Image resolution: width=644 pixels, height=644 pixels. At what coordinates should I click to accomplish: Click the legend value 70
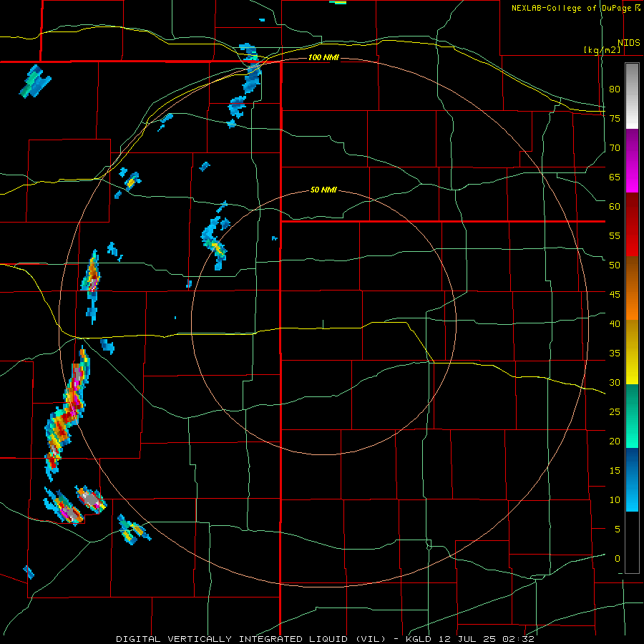615,148
